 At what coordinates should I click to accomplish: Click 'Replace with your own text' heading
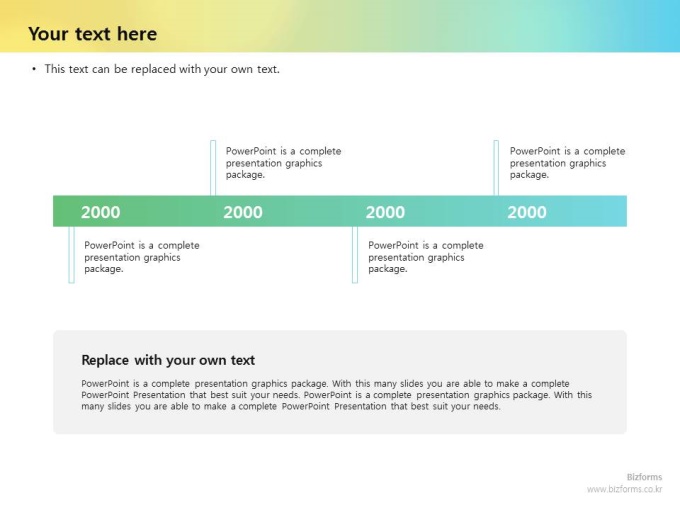coord(168,360)
